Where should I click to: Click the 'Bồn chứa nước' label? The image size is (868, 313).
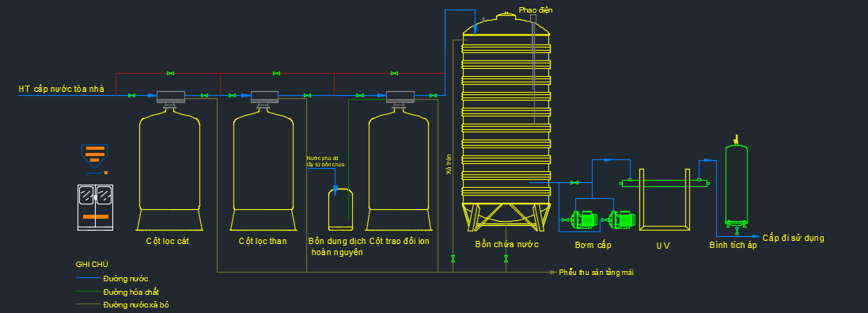pyautogui.click(x=506, y=244)
